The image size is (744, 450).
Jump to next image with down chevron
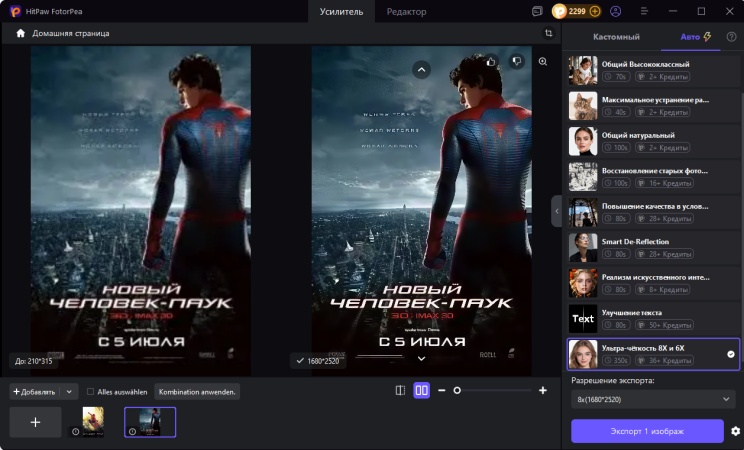point(421,359)
